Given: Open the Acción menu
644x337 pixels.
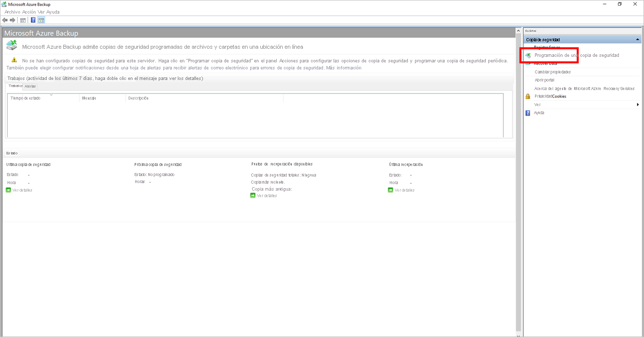Looking at the screenshot, I should pos(29,12).
